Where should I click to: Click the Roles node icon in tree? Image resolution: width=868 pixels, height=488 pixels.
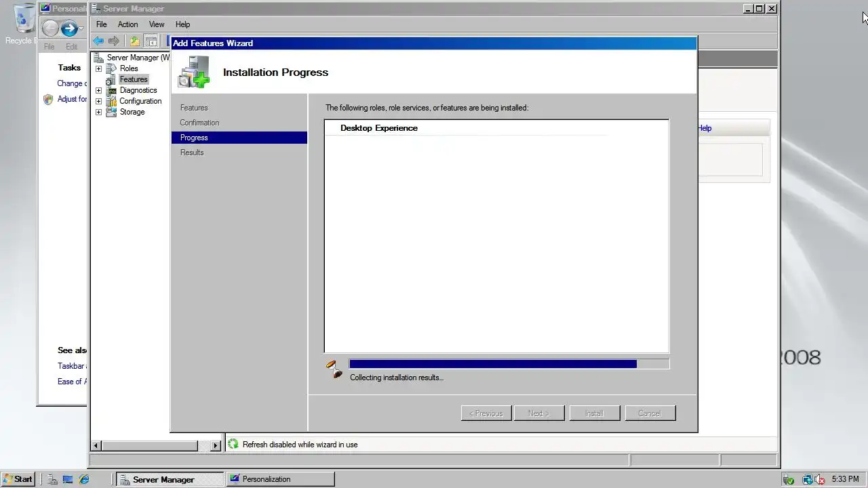tap(111, 68)
